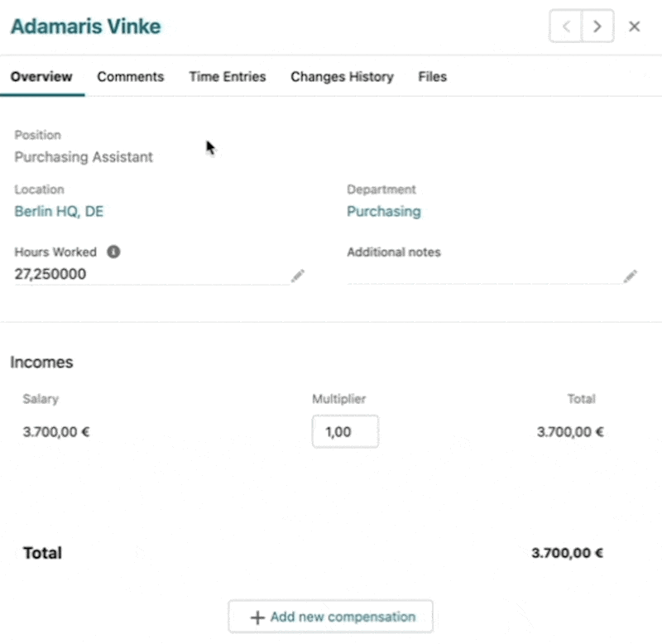662x644 pixels.
Task: Switch to the Files tab
Action: pyautogui.click(x=432, y=77)
